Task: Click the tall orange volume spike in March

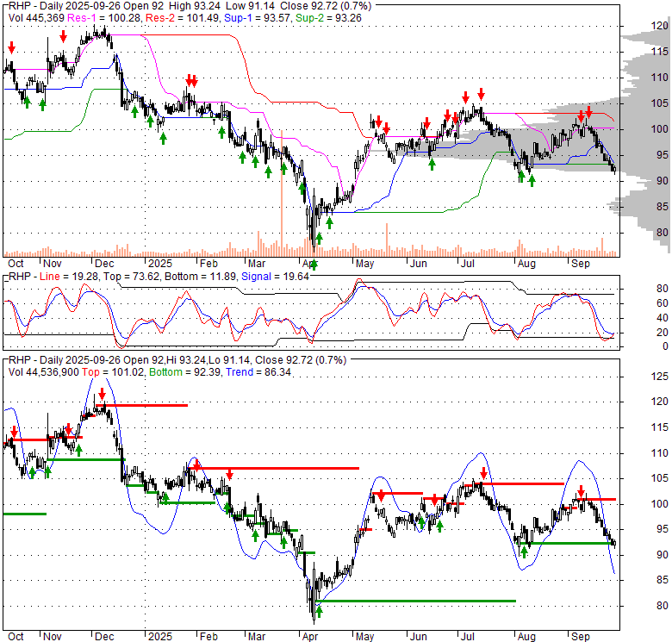Action: point(282,193)
